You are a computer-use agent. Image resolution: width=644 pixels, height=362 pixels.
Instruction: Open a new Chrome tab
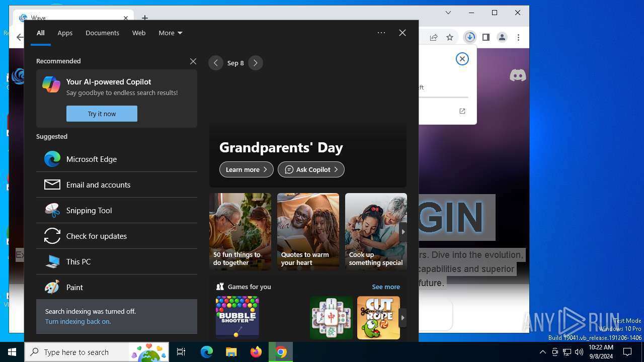click(x=145, y=18)
